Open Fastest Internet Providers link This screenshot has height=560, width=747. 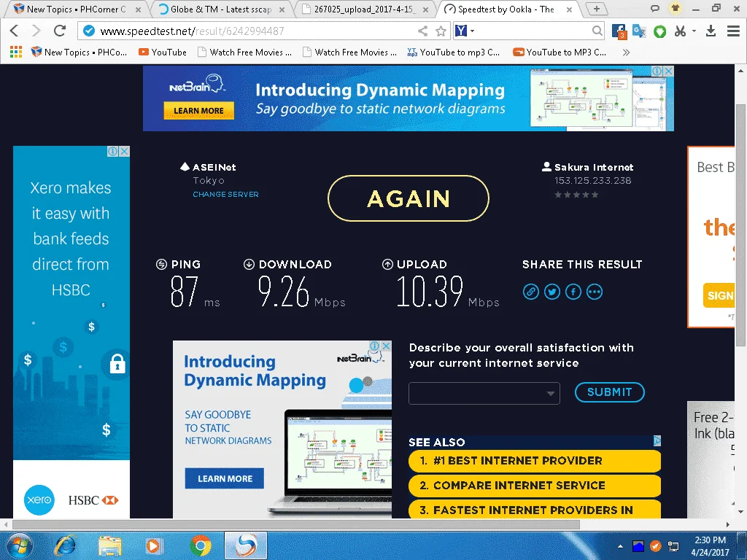[535, 509]
